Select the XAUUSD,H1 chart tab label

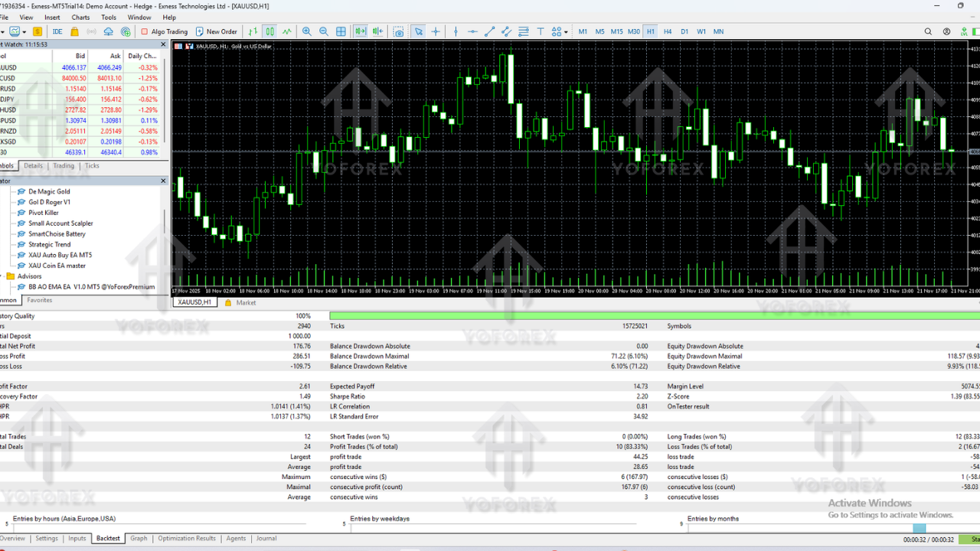[194, 302]
